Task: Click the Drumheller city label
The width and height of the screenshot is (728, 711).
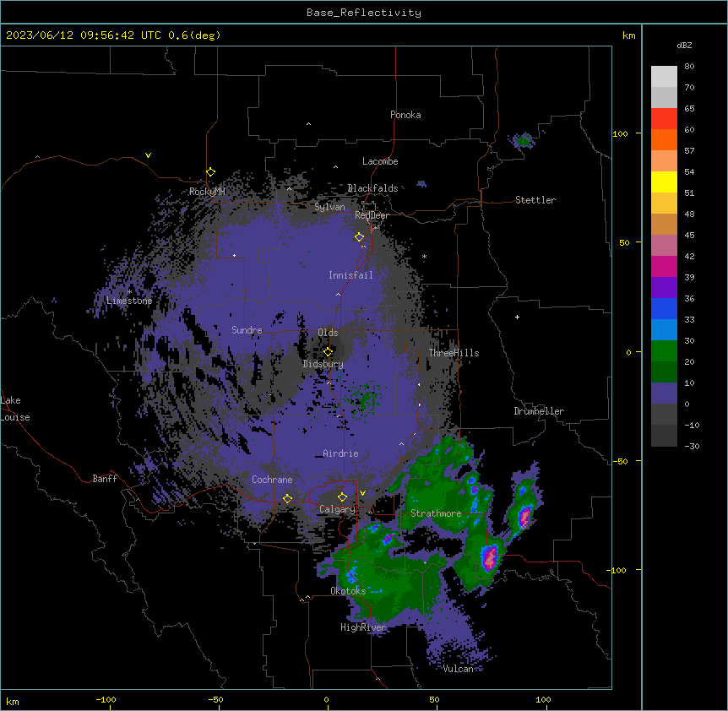Action: click(539, 411)
